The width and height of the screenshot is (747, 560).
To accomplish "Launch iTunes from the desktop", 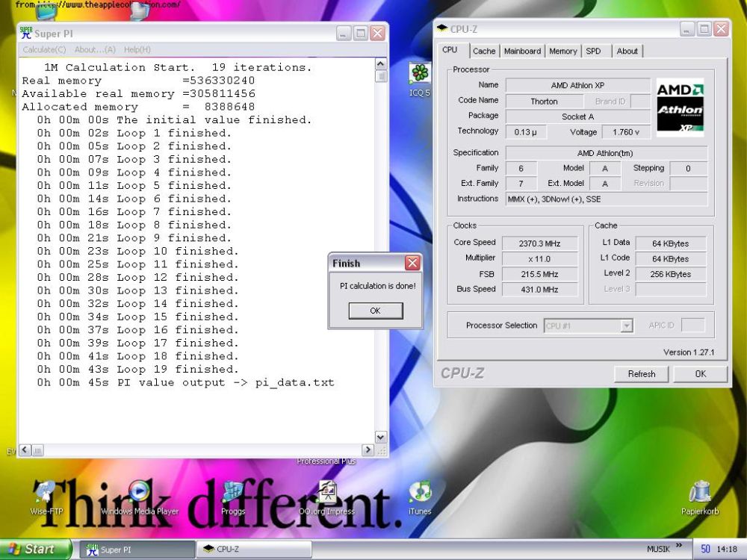I will click(420, 497).
